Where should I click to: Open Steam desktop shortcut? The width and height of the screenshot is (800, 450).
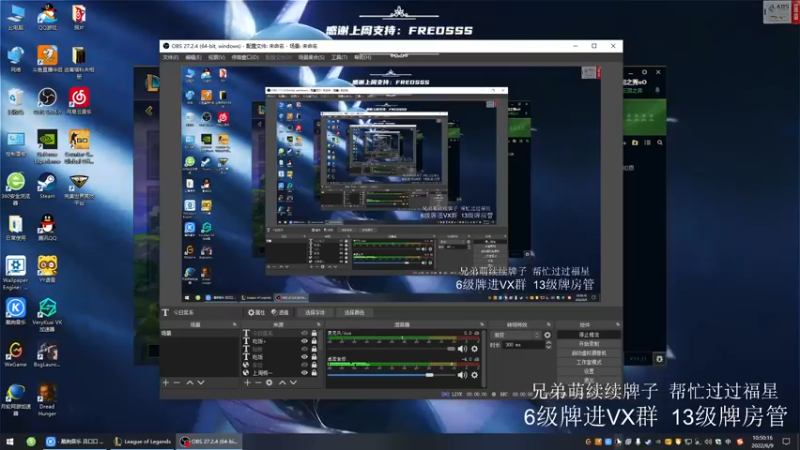47,186
